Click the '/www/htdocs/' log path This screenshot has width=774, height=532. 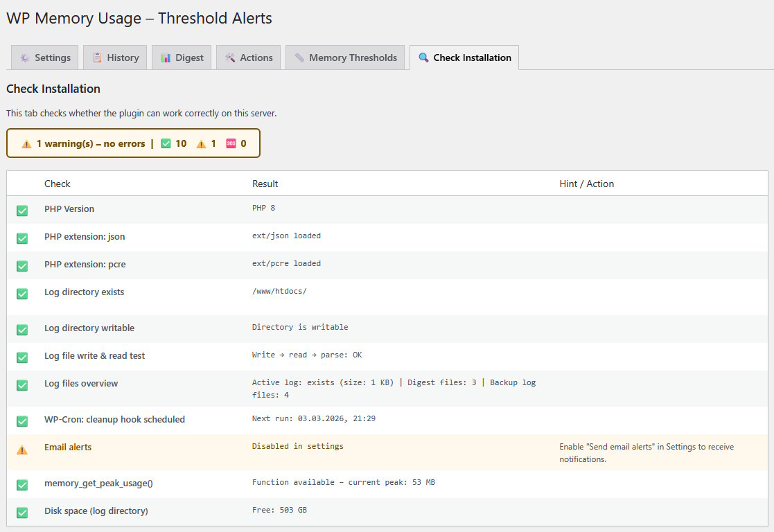tap(279, 291)
